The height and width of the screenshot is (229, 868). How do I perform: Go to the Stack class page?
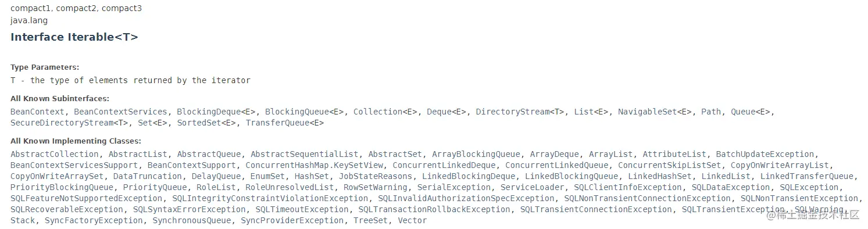pyautogui.click(x=23, y=220)
